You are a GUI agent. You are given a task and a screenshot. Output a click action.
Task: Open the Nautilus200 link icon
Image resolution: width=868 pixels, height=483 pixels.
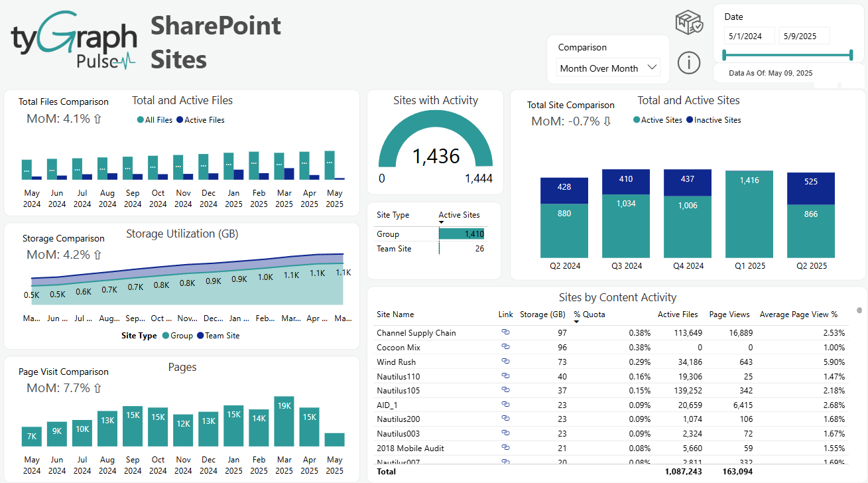pos(505,419)
